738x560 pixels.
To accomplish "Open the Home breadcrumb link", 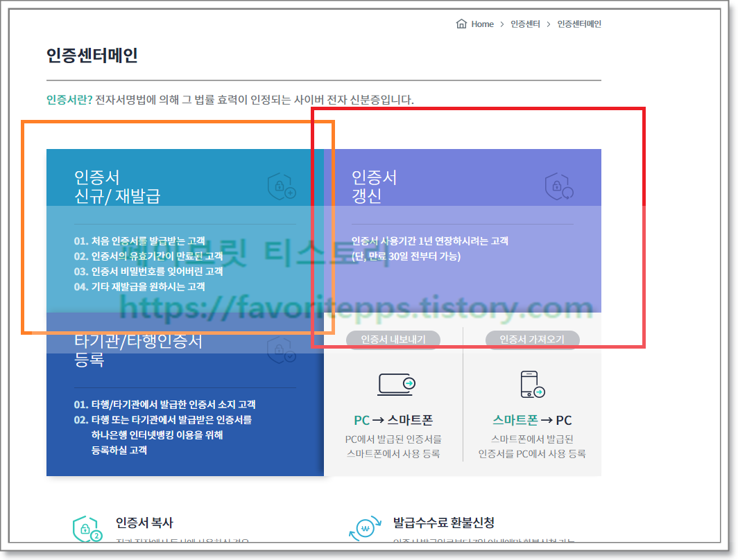I will [483, 24].
